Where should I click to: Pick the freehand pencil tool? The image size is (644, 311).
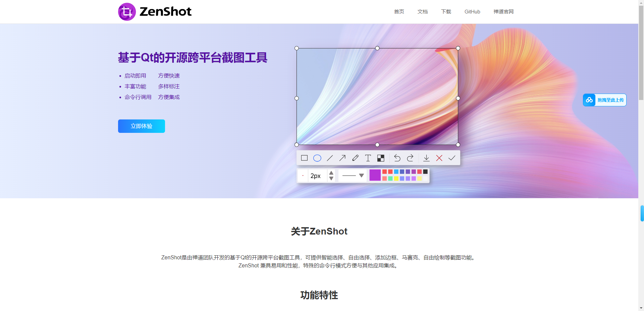pos(355,158)
